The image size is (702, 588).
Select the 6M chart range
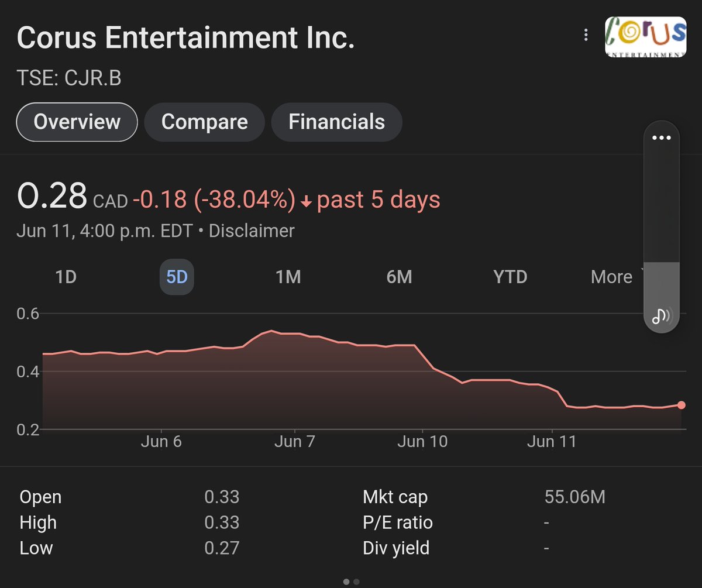[x=400, y=277]
